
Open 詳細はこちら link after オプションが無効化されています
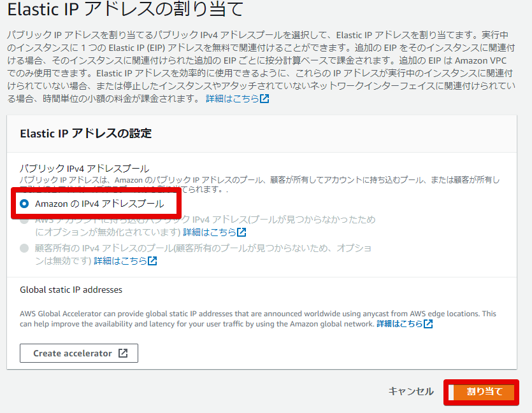coord(215,232)
